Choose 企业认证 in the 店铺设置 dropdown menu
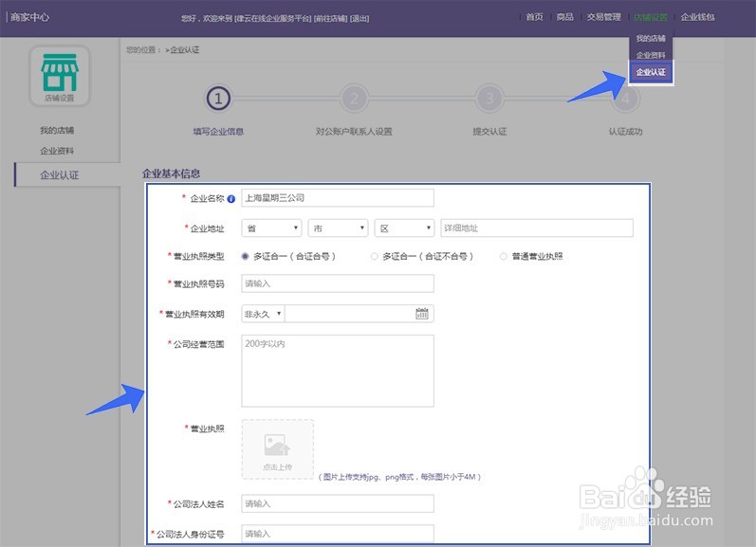This screenshot has width=756, height=547. [651, 72]
